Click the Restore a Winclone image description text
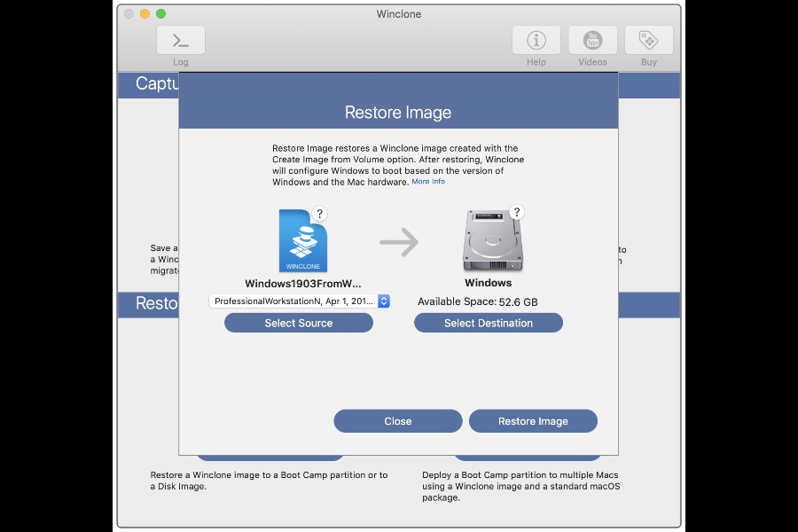798x532 pixels. click(x=269, y=481)
